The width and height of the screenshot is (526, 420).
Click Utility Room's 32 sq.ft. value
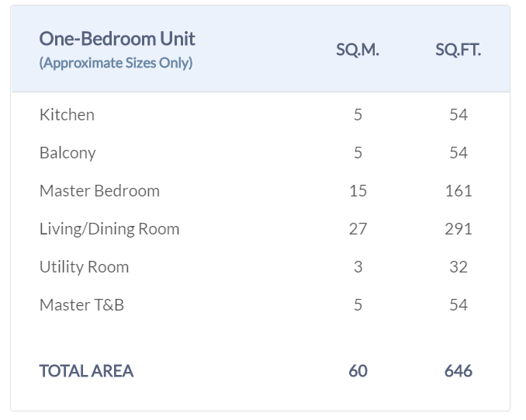(459, 266)
